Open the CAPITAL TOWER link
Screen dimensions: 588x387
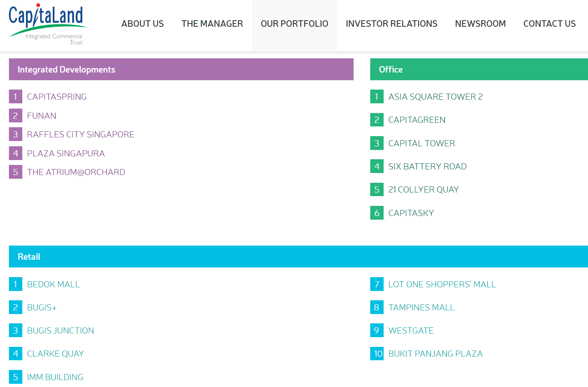422,143
